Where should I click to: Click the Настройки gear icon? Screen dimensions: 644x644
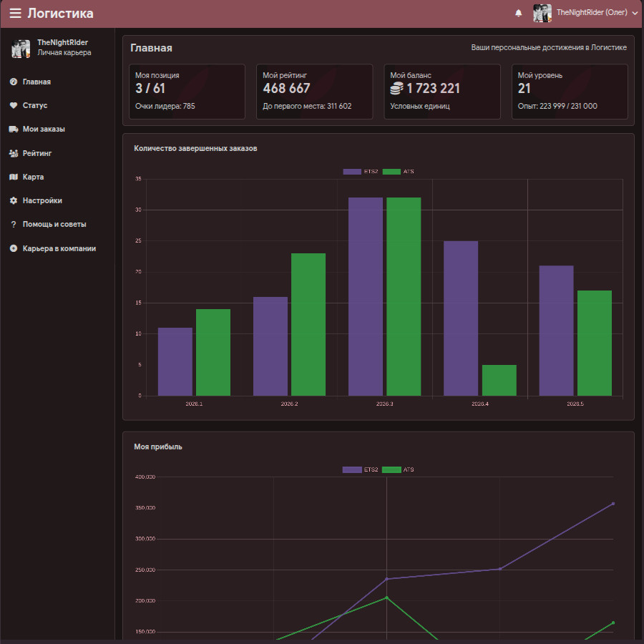pyautogui.click(x=14, y=201)
